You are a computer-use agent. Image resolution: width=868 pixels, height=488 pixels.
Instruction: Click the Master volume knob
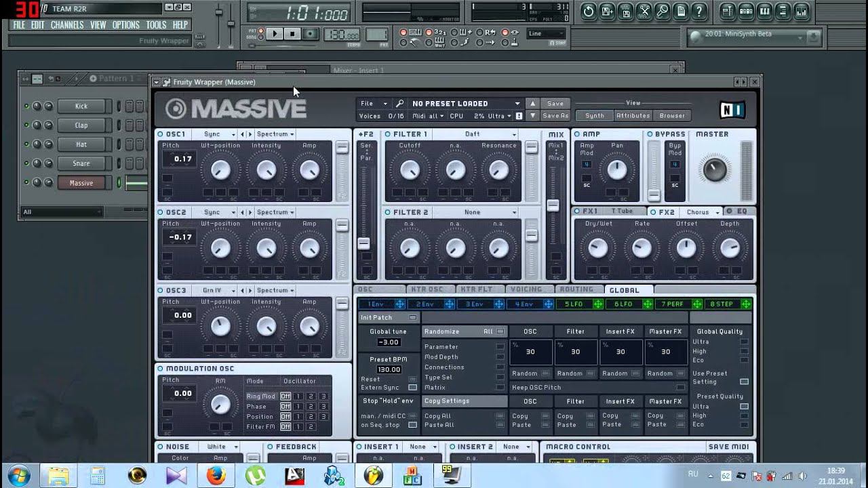[714, 169]
